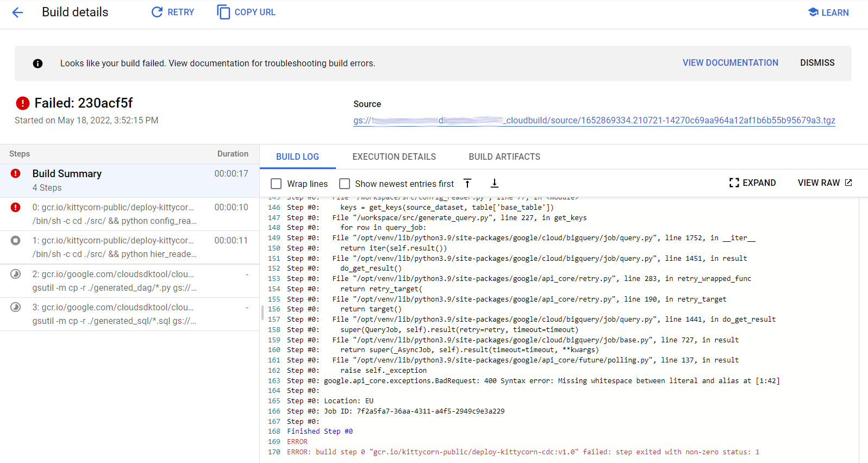The image size is (868, 463).
Task: Click the Expand fullscreen corners icon
Action: [734, 183]
